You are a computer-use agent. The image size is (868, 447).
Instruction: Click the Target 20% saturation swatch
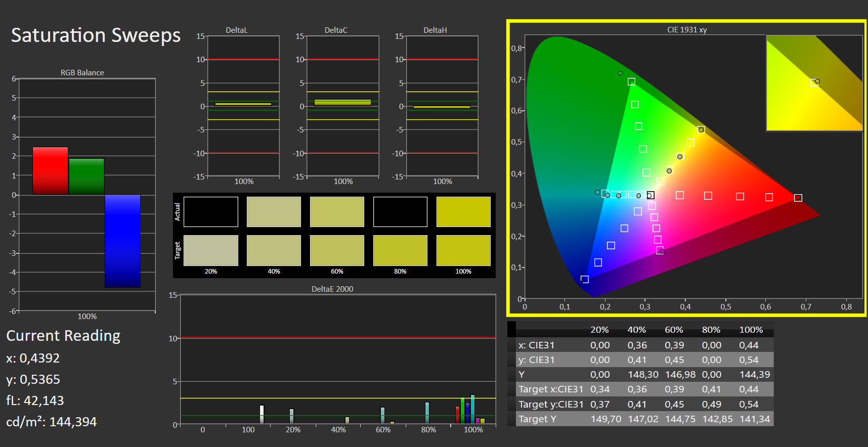coord(211,250)
